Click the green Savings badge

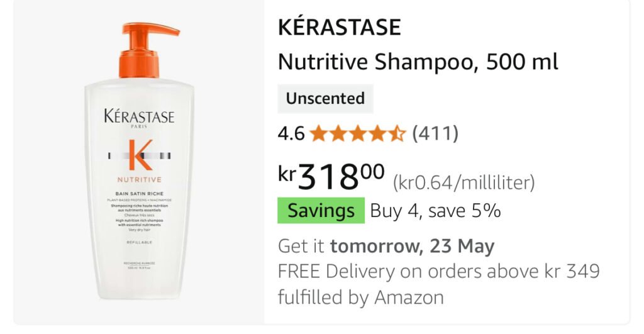(x=321, y=211)
